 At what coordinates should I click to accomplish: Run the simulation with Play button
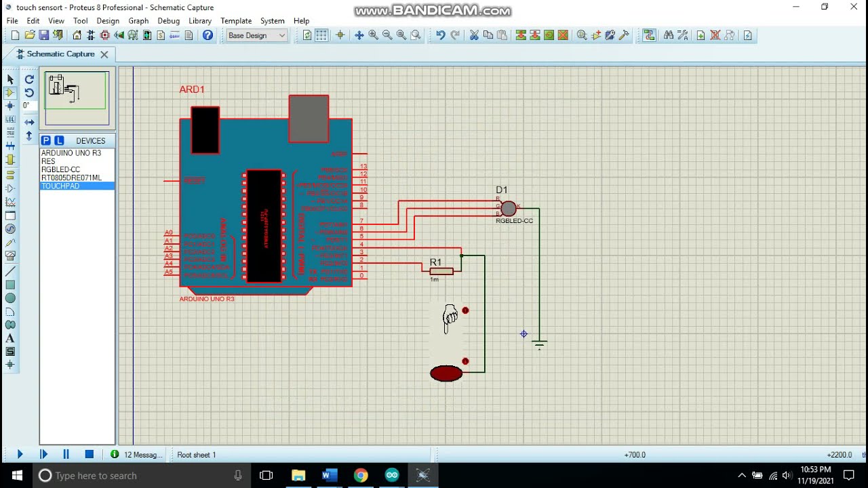coord(20,455)
